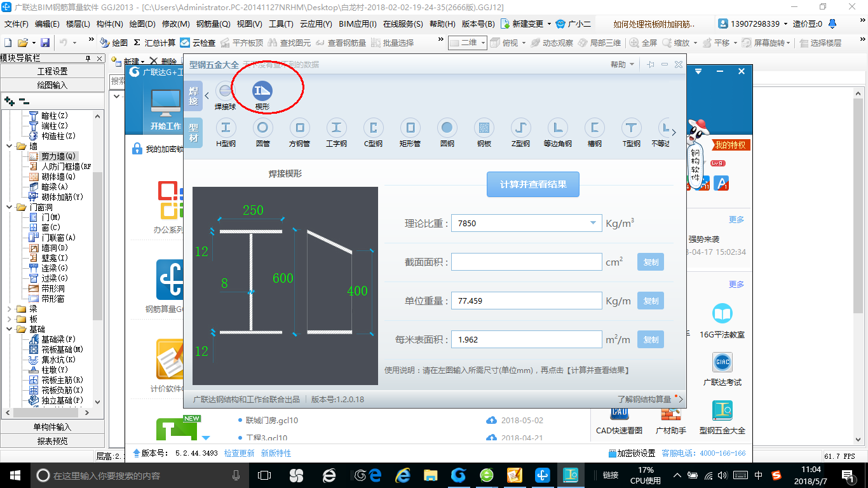Image resolution: width=868 pixels, height=488 pixels.
Task: Collapse all nodes with the minus icon
Action: click(24, 101)
